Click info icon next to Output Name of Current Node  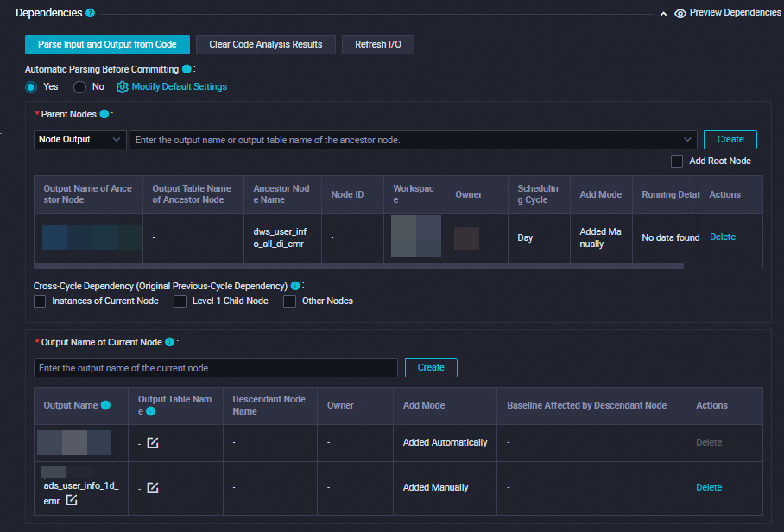coord(169,342)
